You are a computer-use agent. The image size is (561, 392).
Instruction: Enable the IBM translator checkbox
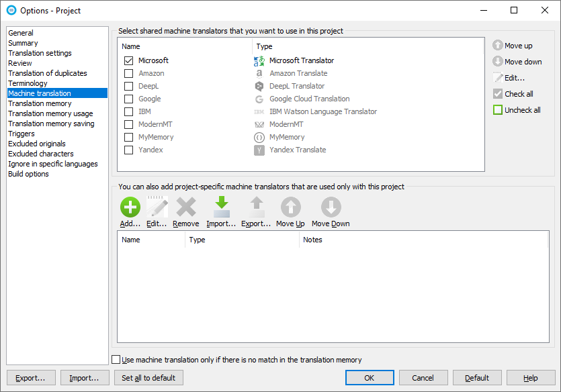point(128,112)
